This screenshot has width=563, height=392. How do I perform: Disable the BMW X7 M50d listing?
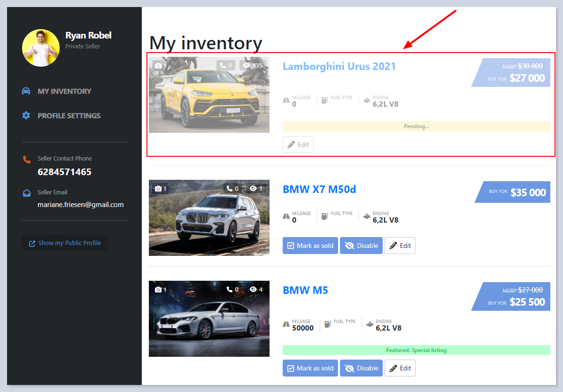tap(361, 246)
